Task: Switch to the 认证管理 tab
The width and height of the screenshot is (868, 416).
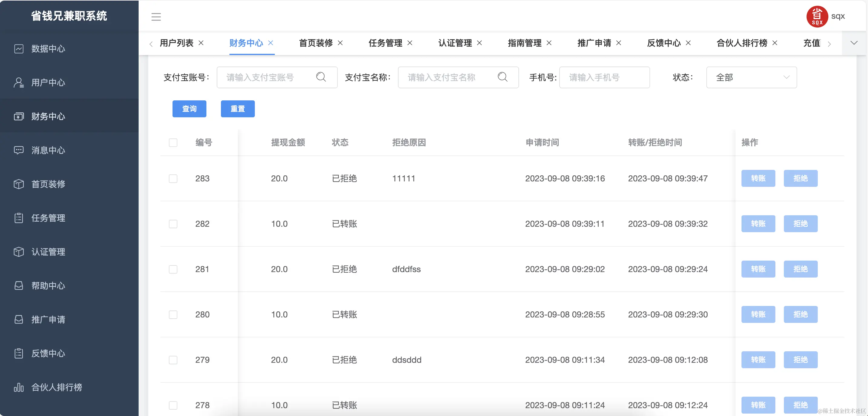Action: click(455, 43)
